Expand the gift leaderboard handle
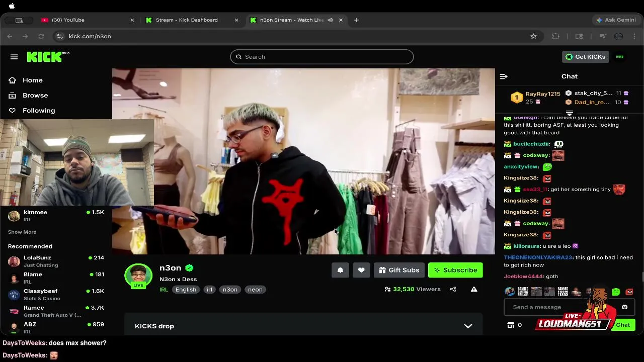Screen dimensions: 644x362 [570, 113]
